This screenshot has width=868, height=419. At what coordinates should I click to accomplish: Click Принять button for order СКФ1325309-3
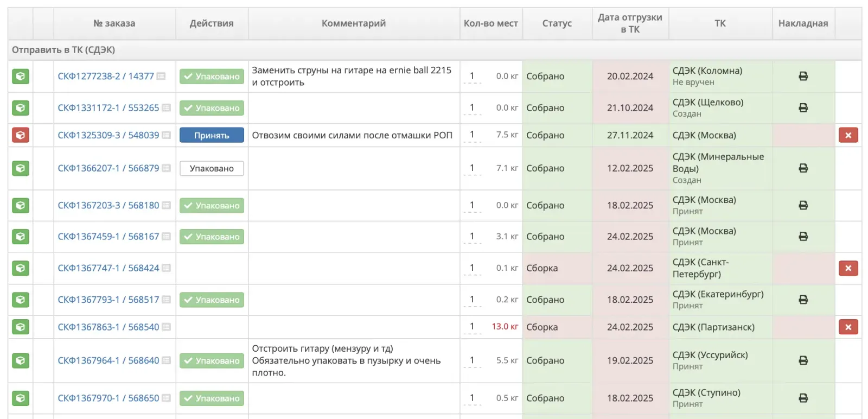point(212,135)
